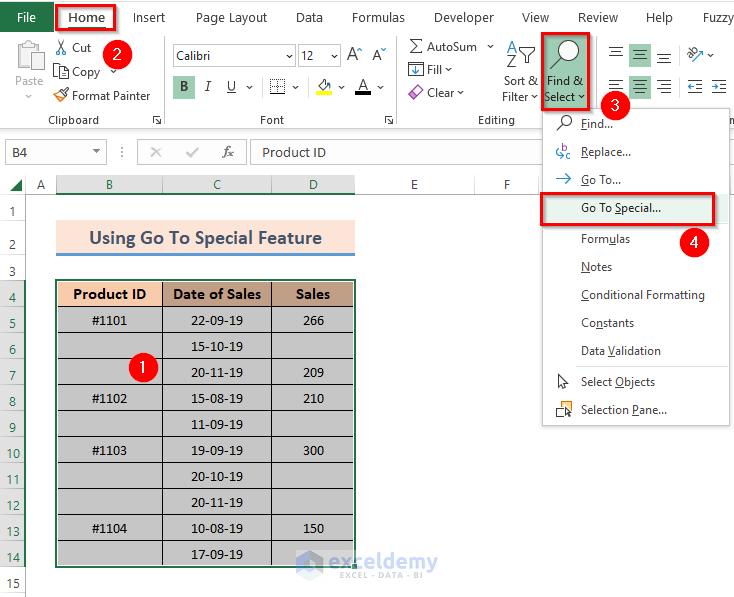Expand the font color dropdown arrow
This screenshot has height=597, width=734.
(381, 87)
